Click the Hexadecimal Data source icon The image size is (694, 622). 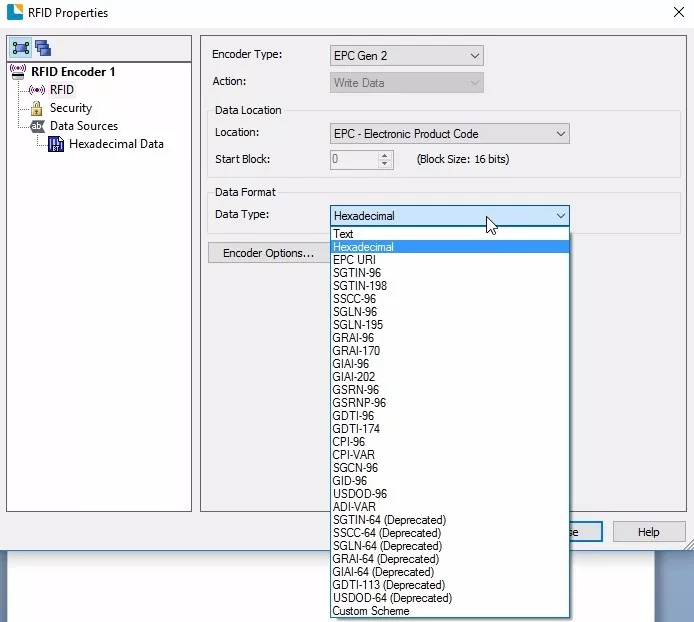coord(56,144)
